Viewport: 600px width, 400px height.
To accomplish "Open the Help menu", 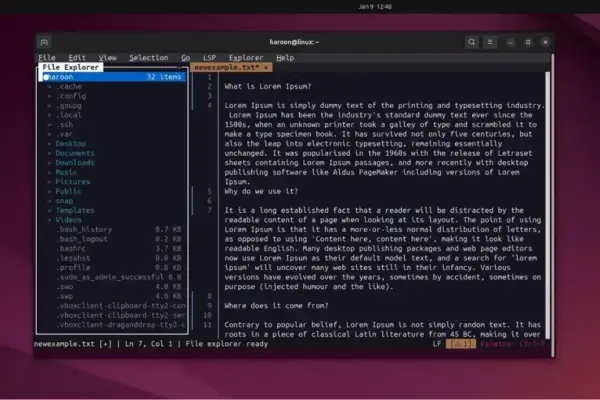I will (285, 58).
